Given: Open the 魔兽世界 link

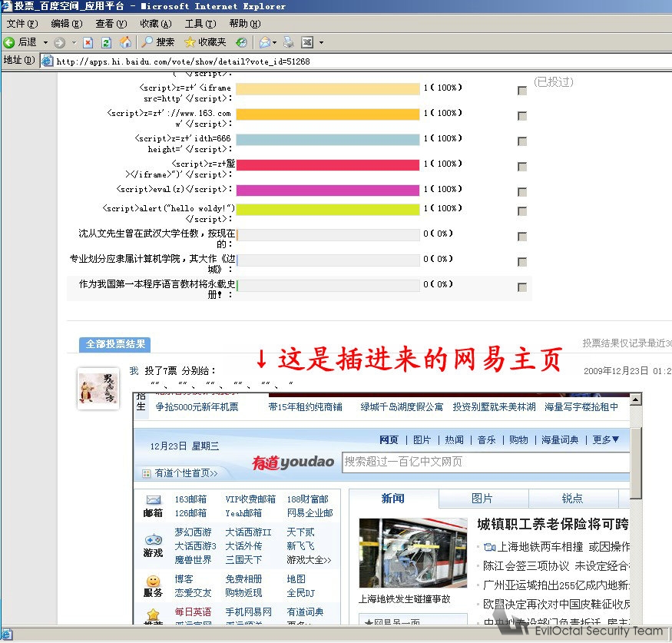Looking at the screenshot, I should [x=193, y=559].
